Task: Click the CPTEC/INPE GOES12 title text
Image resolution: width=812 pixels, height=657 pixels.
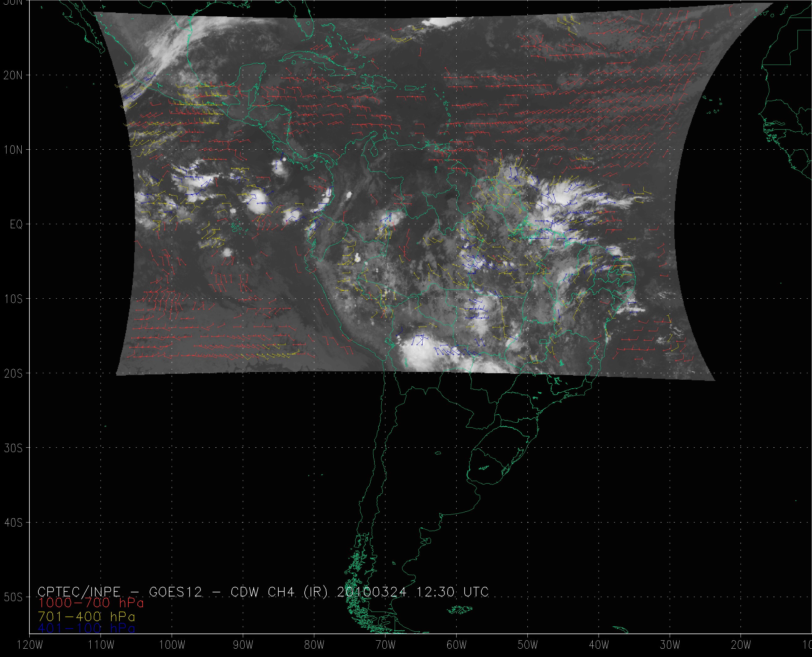Action: (120, 591)
